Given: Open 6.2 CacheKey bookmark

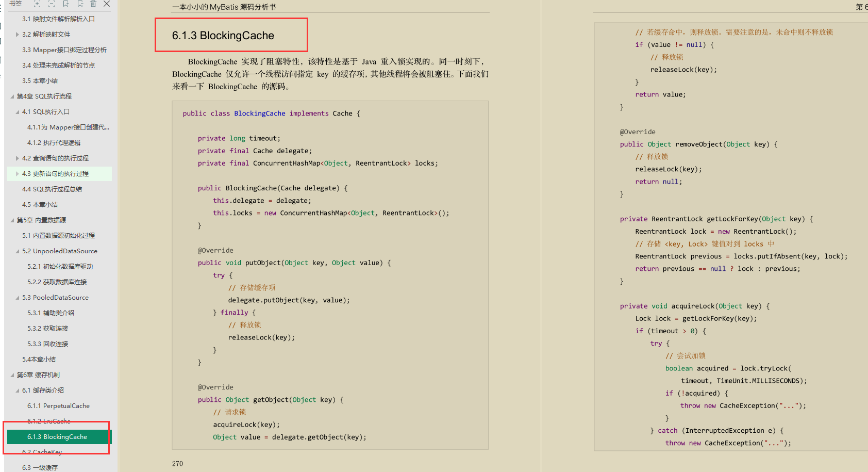Looking at the screenshot, I should point(42,452).
